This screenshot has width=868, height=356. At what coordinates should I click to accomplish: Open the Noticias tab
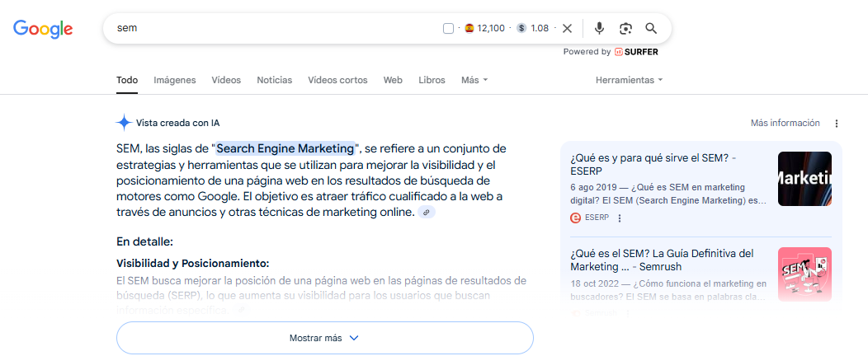[x=275, y=80]
